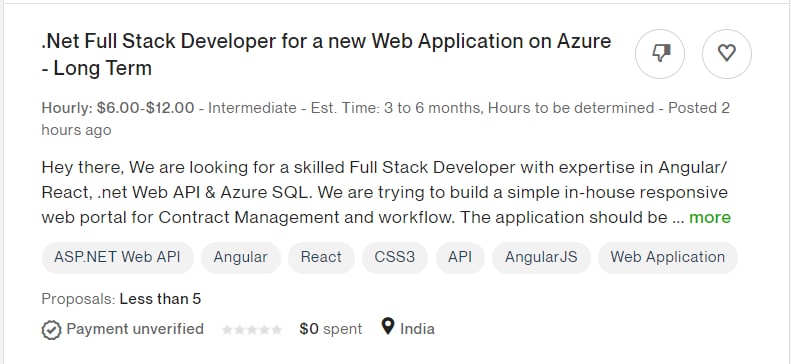
Task: Save job with the heart icon
Action: click(x=727, y=53)
